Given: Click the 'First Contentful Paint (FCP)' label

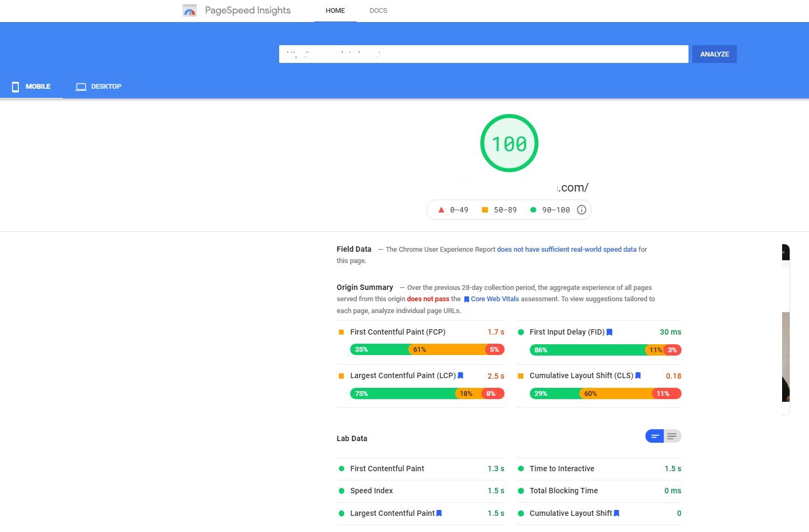Looking at the screenshot, I should 398,332.
